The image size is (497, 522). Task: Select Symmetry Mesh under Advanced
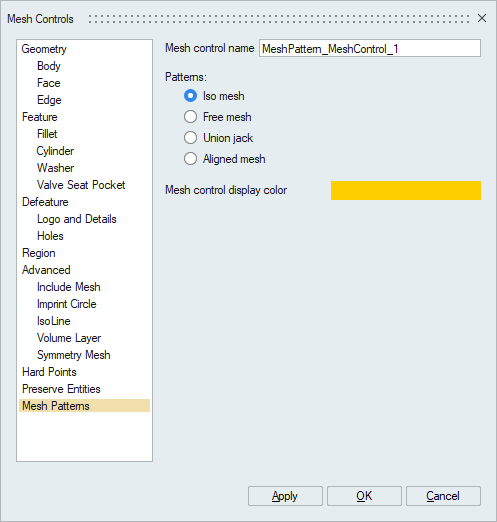[74, 355]
